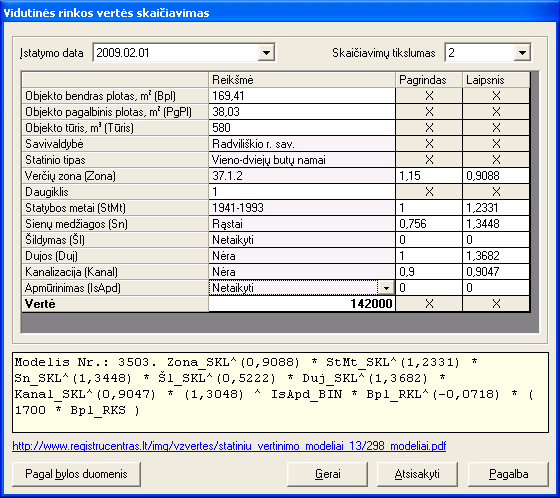Select the Rąstai wall material cell
This screenshot has width=560, height=498.
tap(302, 224)
